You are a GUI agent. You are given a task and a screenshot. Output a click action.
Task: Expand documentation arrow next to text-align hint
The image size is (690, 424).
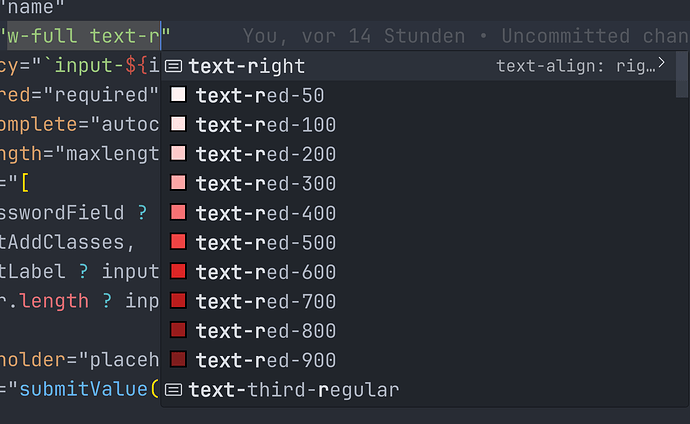661,64
